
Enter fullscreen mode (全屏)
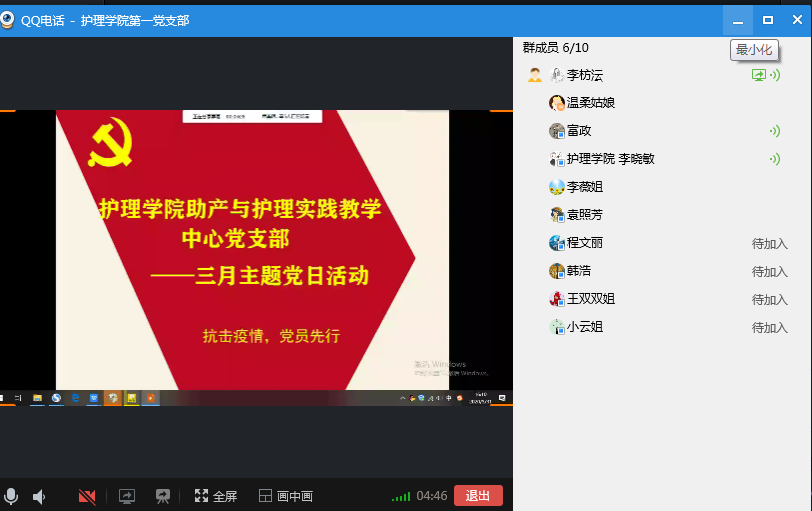[216, 496]
